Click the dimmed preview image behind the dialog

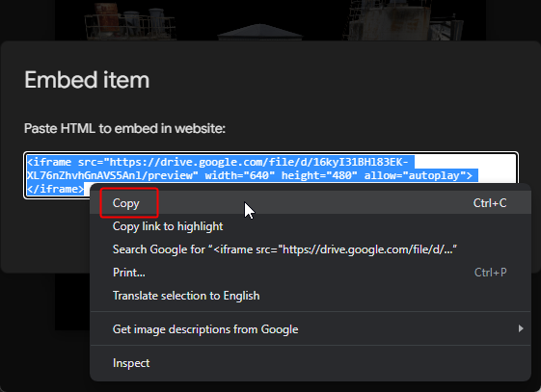[270, 20]
